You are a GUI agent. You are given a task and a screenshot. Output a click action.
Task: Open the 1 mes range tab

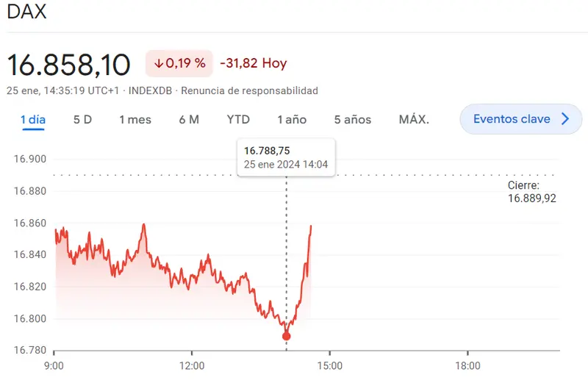click(x=135, y=119)
